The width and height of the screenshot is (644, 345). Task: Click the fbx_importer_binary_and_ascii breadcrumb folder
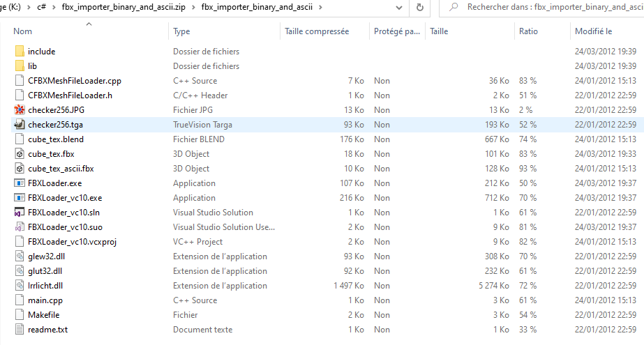pyautogui.click(x=257, y=8)
